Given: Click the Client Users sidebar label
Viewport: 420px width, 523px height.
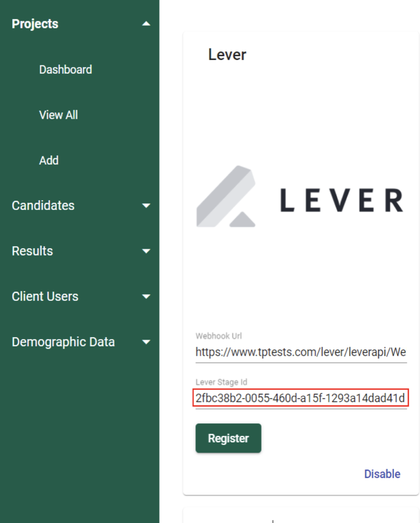Looking at the screenshot, I should [x=45, y=297].
